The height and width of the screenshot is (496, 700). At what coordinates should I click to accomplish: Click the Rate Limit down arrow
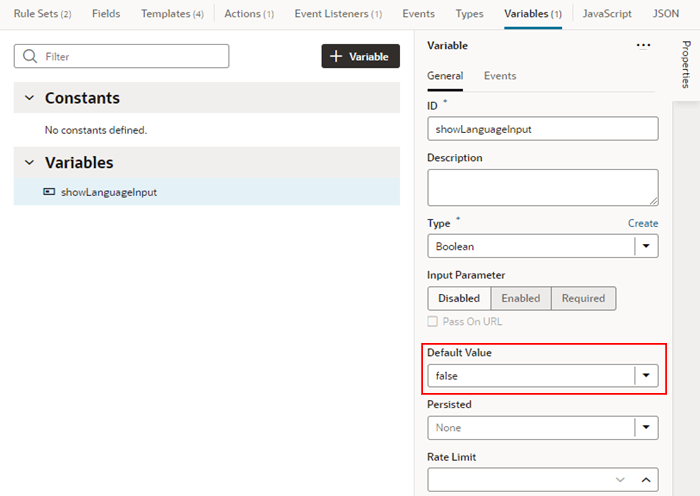coord(620,480)
